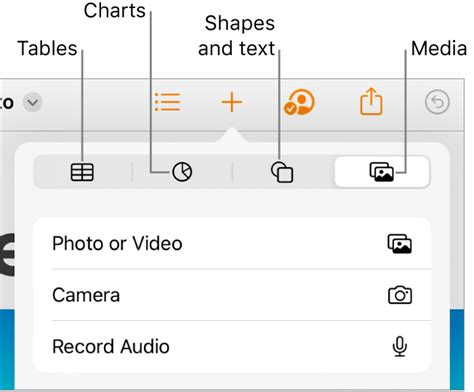474x392 pixels.
Task: Select the Shapes and text tab
Action: click(282, 172)
